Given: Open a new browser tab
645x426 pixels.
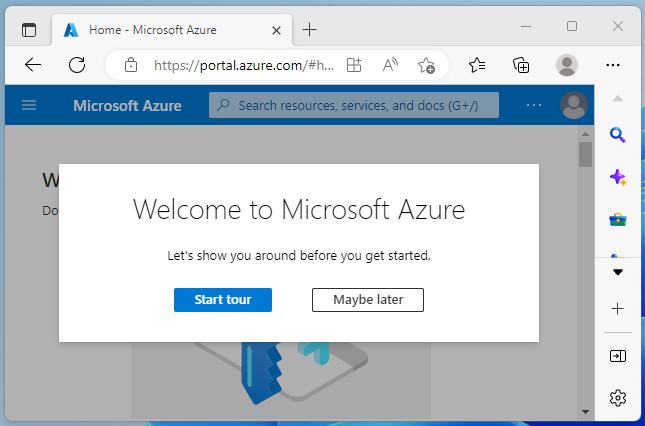Looking at the screenshot, I should (310, 29).
